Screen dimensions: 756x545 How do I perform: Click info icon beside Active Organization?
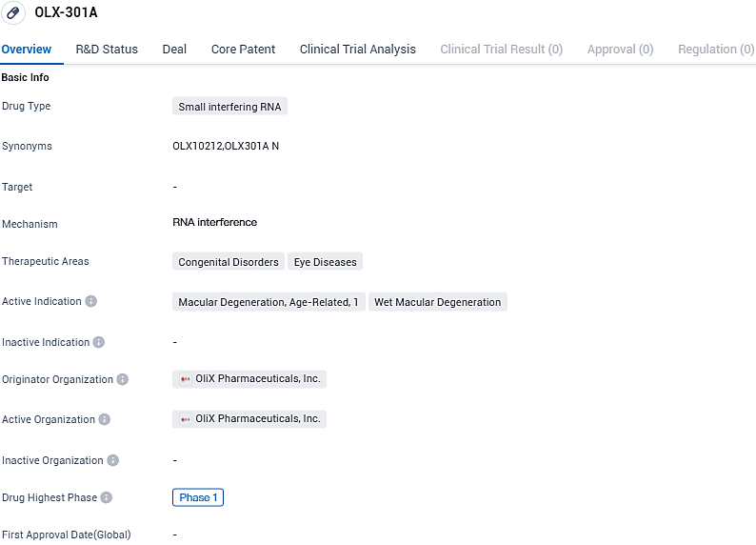(x=105, y=419)
